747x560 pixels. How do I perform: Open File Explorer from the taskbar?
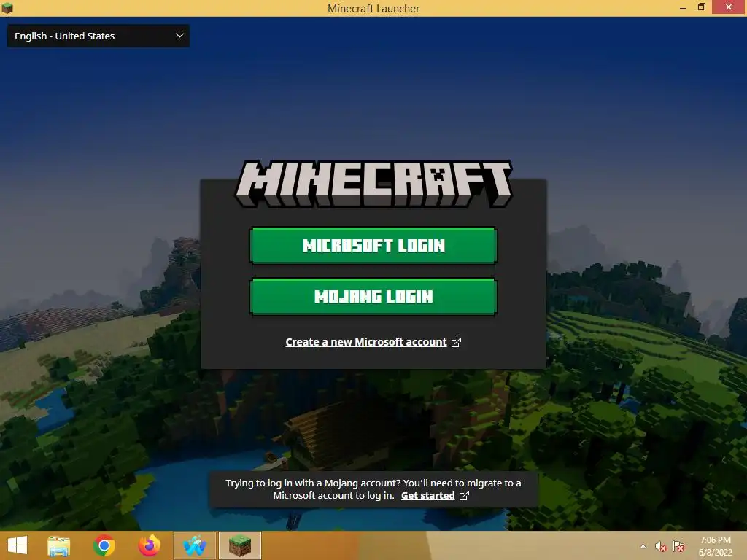pyautogui.click(x=58, y=545)
